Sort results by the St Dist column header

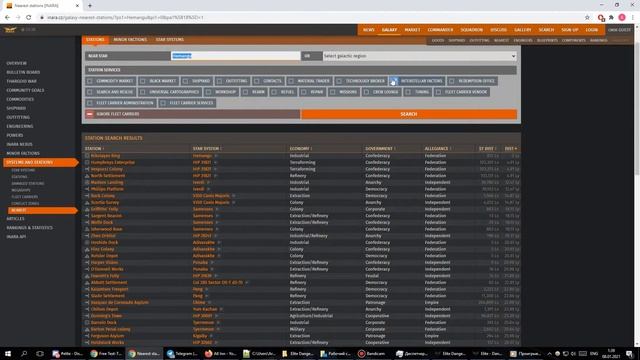tap(487, 149)
